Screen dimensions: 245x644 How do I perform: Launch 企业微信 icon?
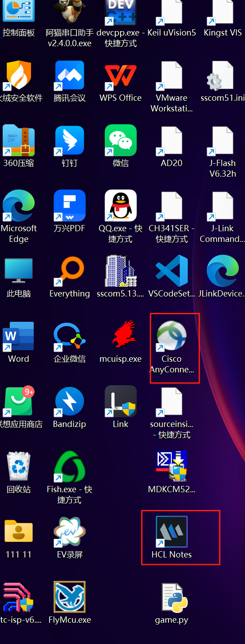(x=70, y=337)
